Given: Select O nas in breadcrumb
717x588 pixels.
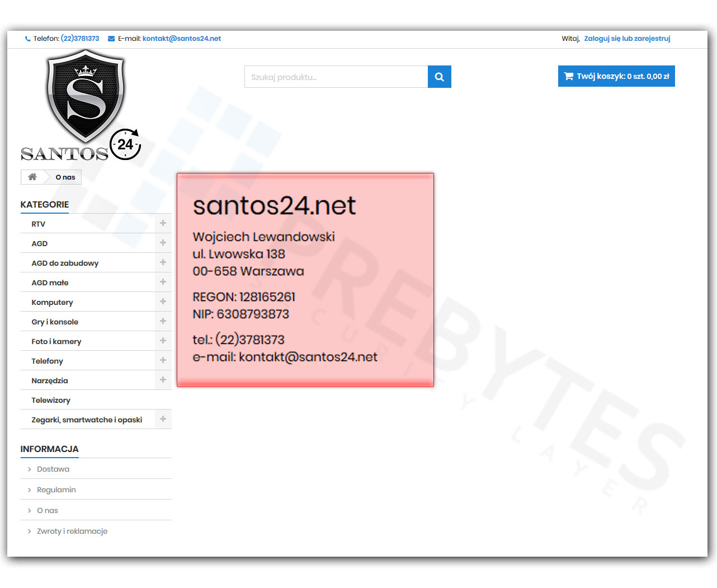Looking at the screenshot, I should click(65, 177).
